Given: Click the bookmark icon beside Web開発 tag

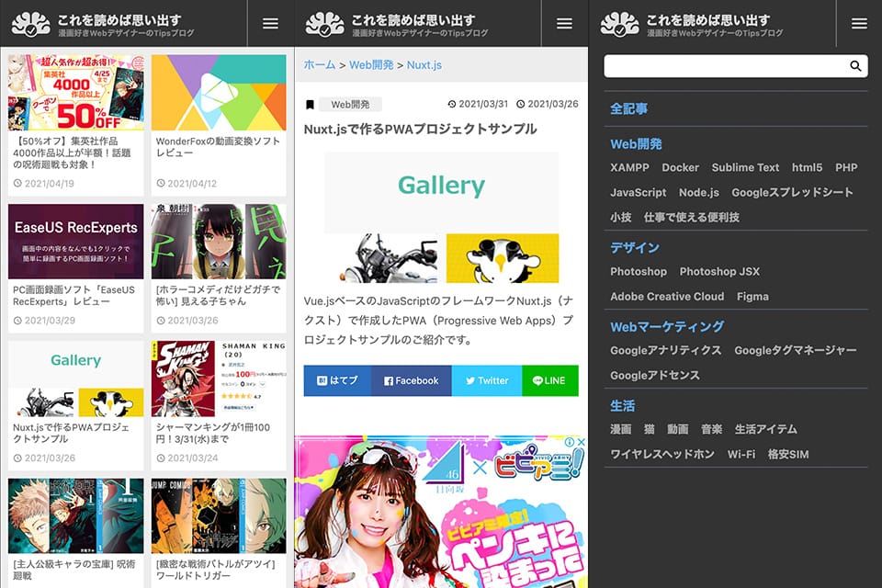Looking at the screenshot, I should tap(310, 105).
